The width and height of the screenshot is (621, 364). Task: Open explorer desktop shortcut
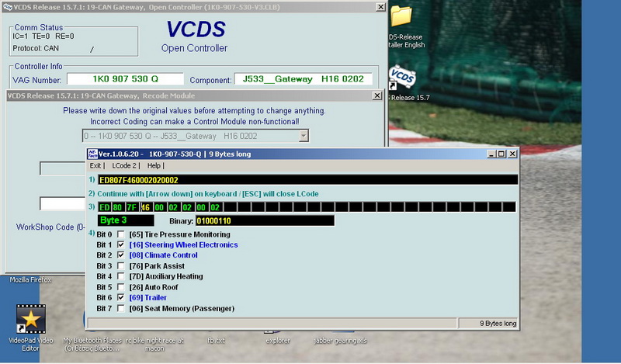[x=278, y=340]
